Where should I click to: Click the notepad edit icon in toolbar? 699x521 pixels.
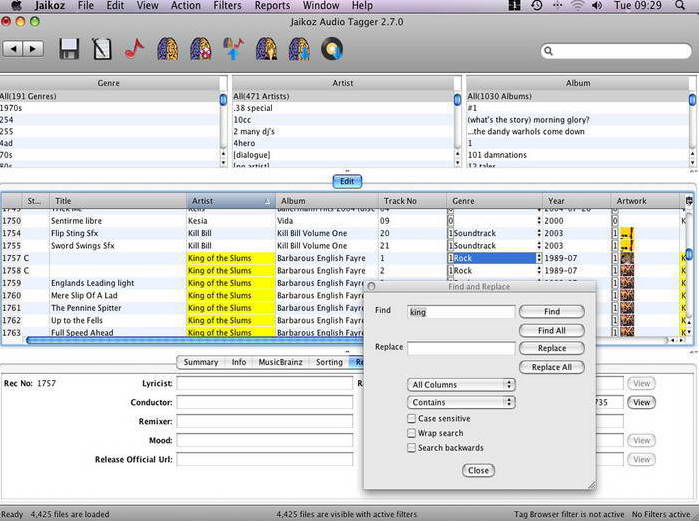102,49
